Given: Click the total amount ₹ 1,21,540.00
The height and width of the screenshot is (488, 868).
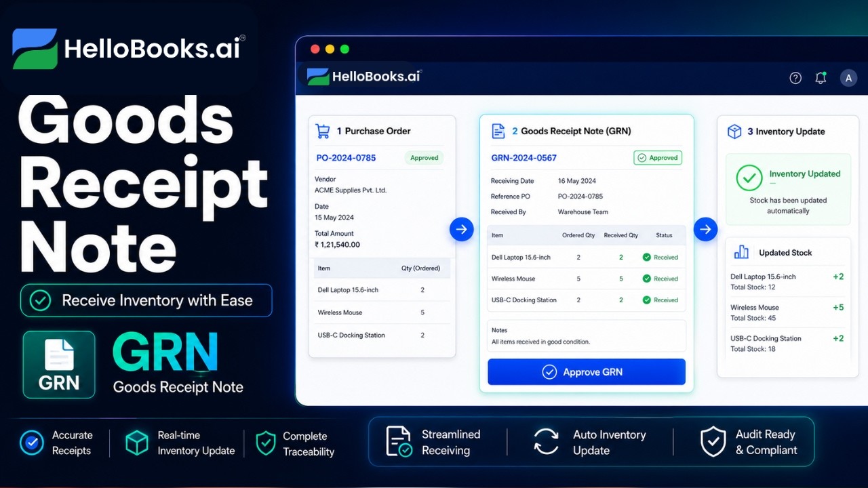Looking at the screenshot, I should 337,245.
